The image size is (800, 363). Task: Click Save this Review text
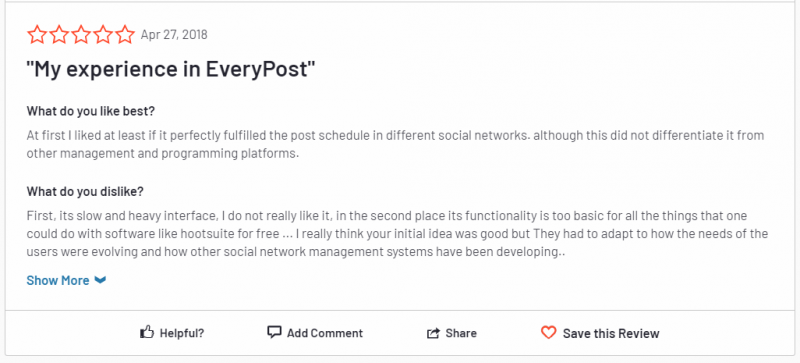(x=611, y=333)
